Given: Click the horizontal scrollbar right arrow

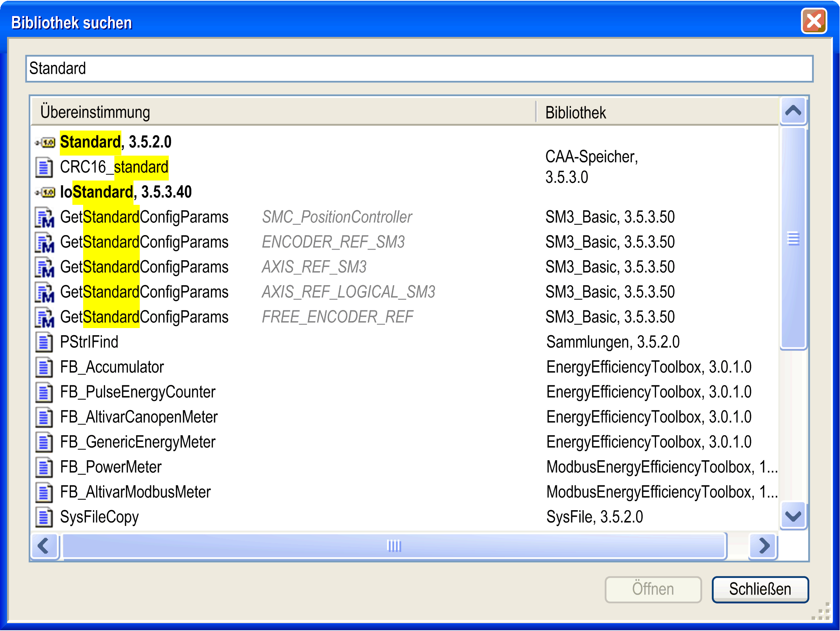Looking at the screenshot, I should click(x=763, y=546).
